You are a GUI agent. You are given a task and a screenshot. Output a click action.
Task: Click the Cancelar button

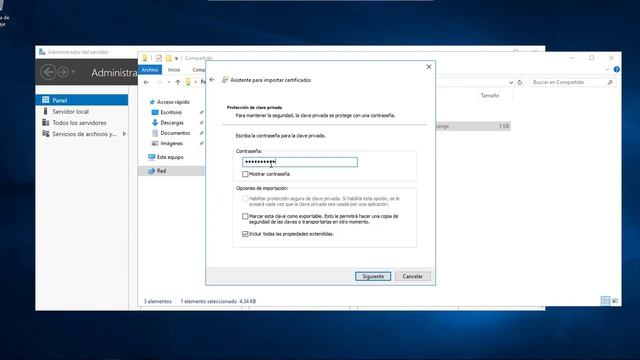pyautogui.click(x=412, y=276)
